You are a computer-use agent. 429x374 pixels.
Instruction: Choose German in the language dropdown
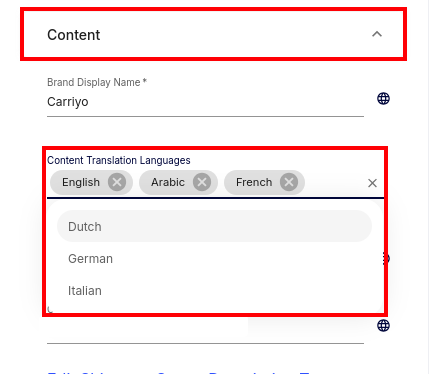214,259
